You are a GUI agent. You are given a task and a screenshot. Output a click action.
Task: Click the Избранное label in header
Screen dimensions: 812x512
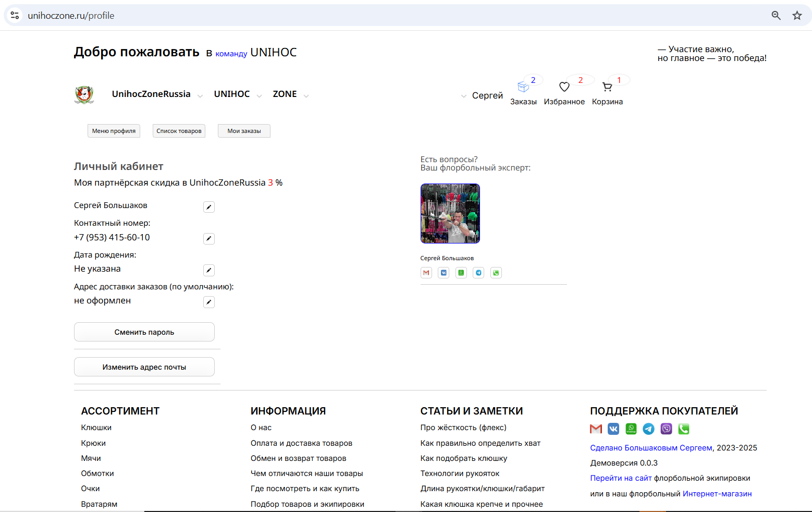pos(564,102)
